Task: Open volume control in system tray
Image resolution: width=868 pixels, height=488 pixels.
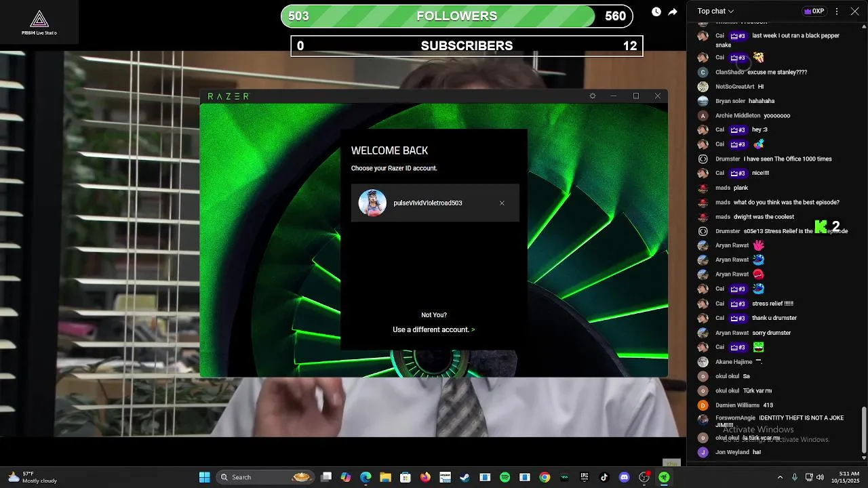Action: coord(821,477)
